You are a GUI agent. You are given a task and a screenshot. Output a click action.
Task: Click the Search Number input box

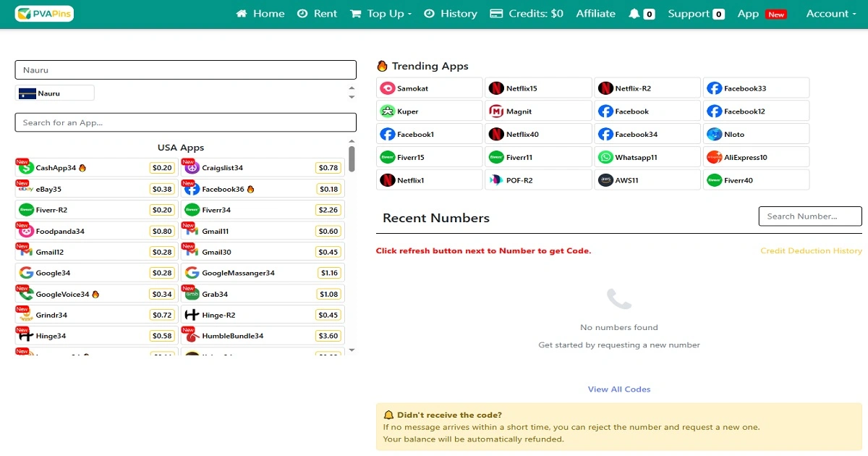pos(810,216)
